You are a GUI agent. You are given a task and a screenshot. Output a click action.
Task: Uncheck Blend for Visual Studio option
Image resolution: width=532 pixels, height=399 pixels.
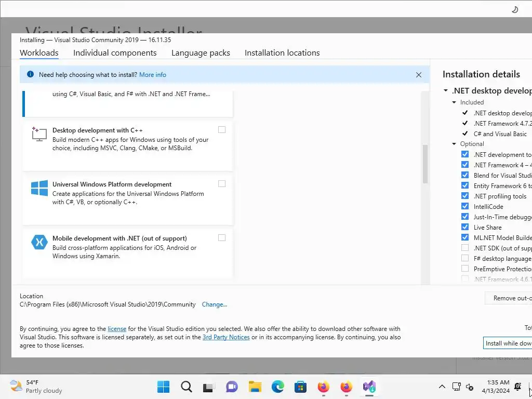465,175
